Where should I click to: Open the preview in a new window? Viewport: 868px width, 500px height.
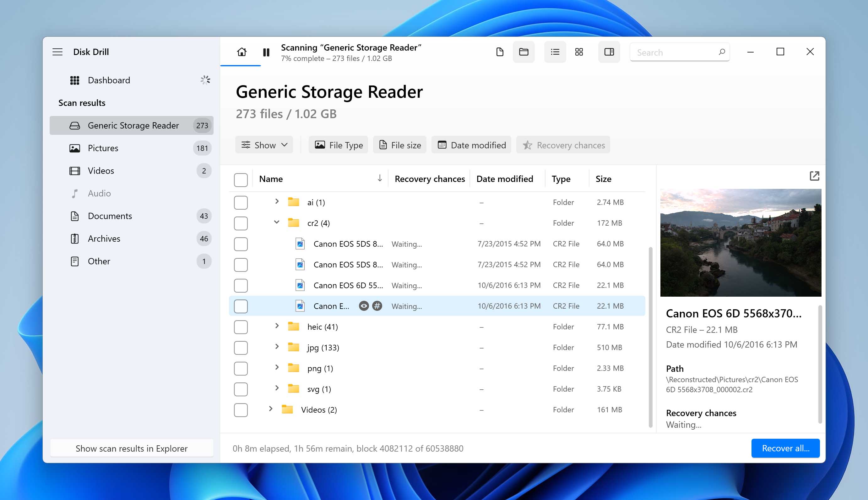point(814,176)
